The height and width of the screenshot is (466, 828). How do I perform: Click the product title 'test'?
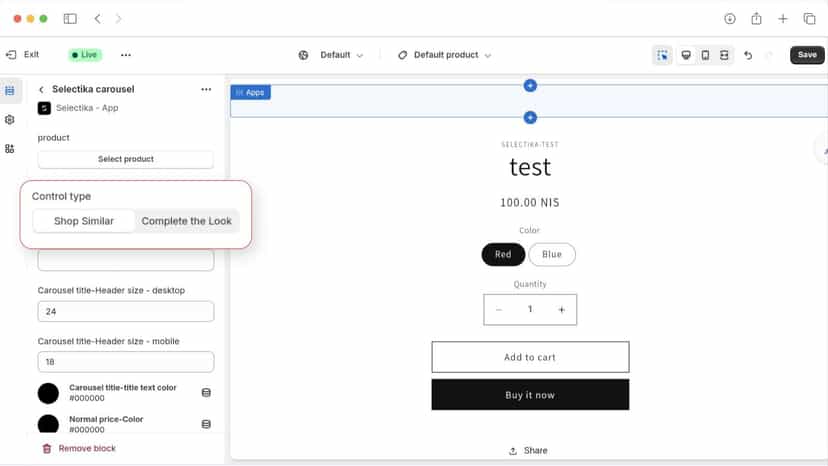point(530,167)
